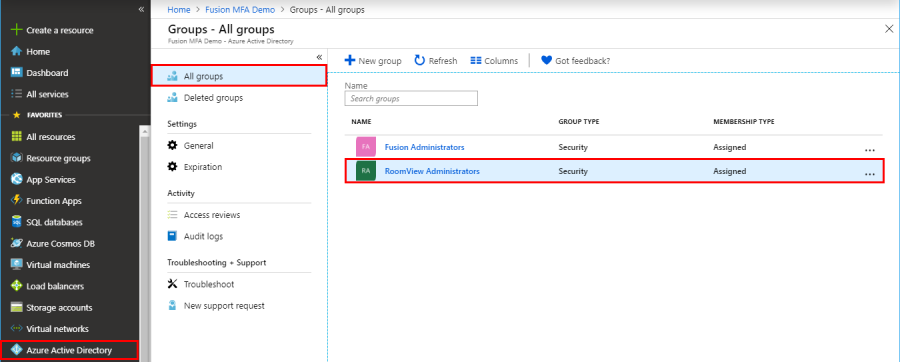Click the New support request icon

click(172, 306)
